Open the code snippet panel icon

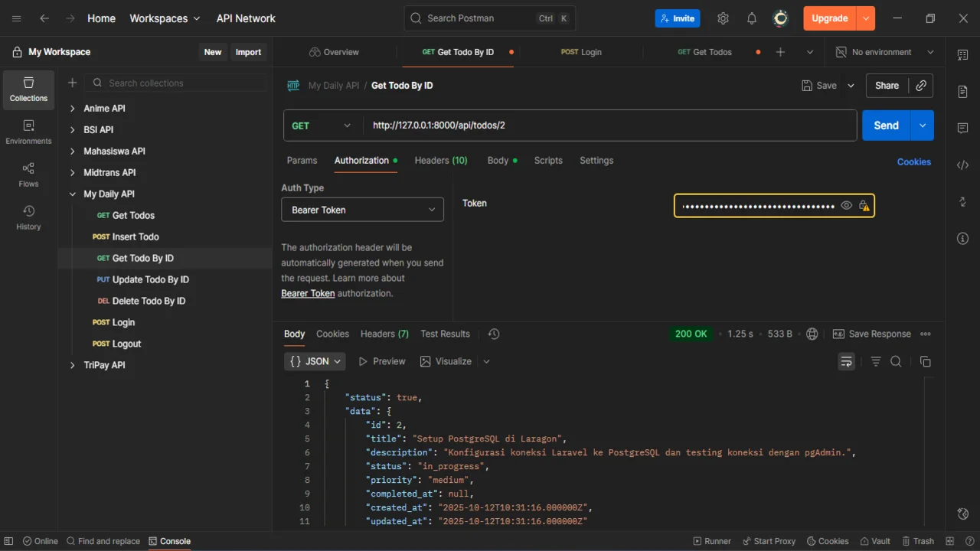point(962,165)
